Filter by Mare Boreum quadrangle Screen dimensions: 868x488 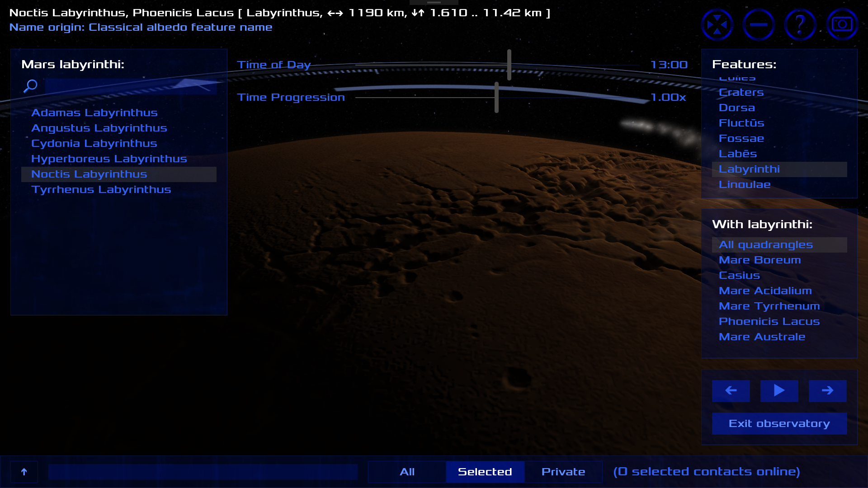(779, 260)
